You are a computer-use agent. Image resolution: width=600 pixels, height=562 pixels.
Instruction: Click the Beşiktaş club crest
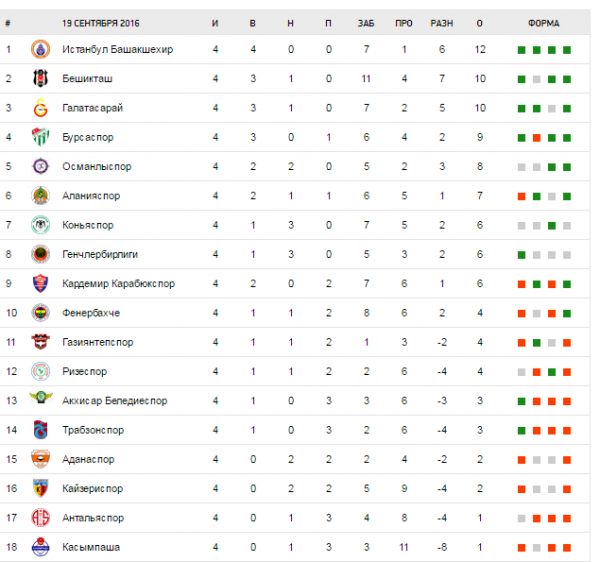click(41, 78)
